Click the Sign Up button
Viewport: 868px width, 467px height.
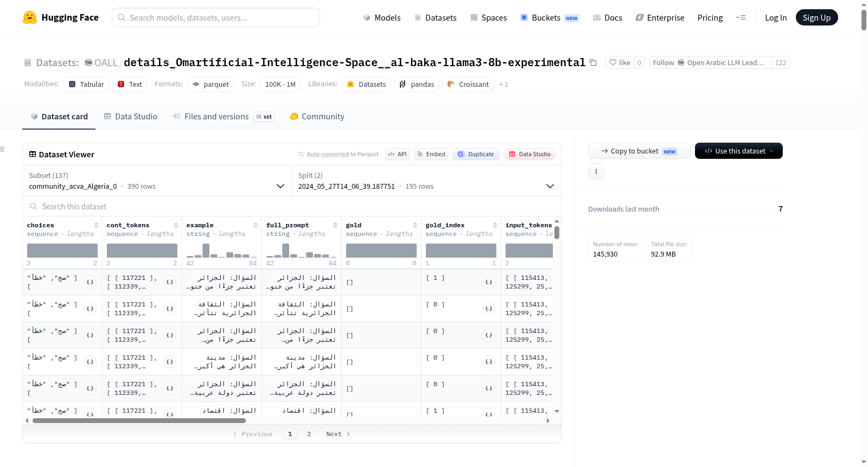pos(816,17)
